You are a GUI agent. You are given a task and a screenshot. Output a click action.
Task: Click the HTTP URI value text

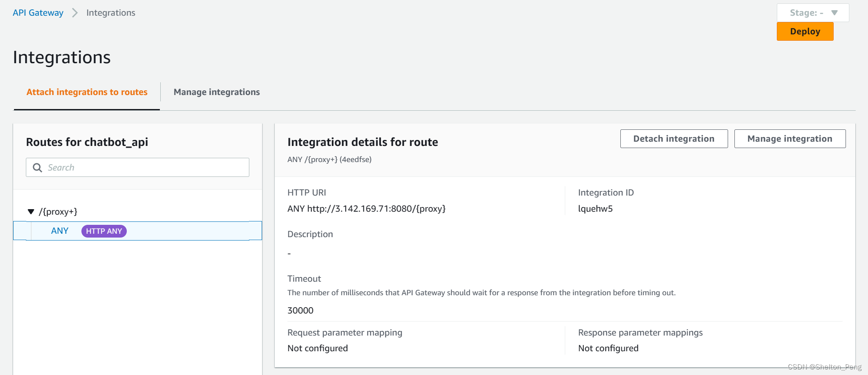pyautogui.click(x=366, y=209)
